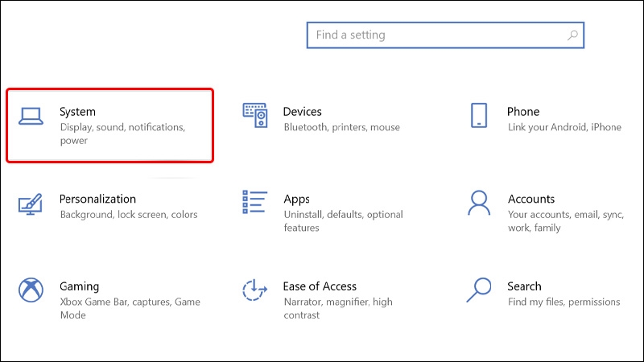Open the Personalization paintbrush icon
Screen dimensions: 644x362
click(31, 204)
